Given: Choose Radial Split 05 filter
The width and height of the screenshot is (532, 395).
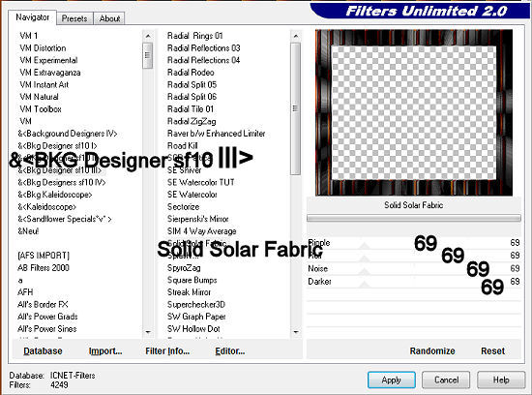Looking at the screenshot, I should click(192, 84).
